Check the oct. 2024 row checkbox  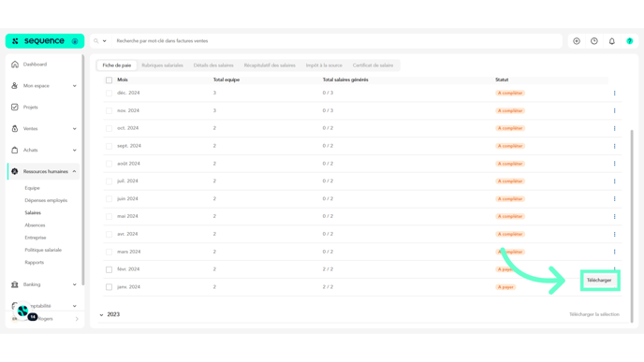(109, 128)
